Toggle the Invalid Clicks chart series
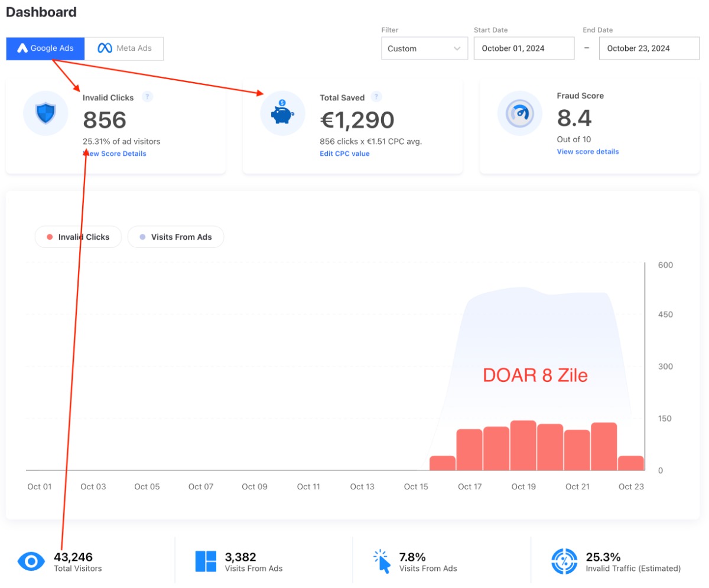This screenshot has height=588, width=709. pyautogui.click(x=78, y=237)
